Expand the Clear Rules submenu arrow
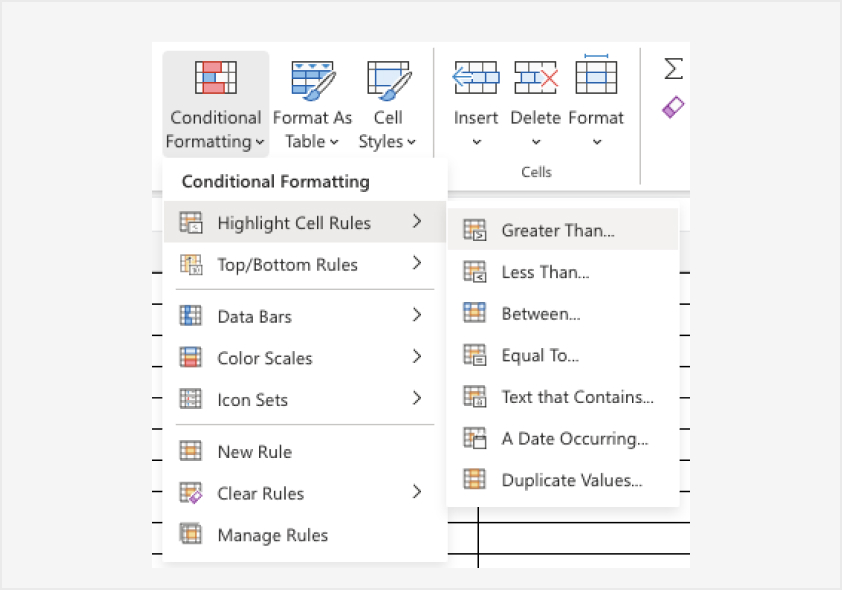 (417, 492)
